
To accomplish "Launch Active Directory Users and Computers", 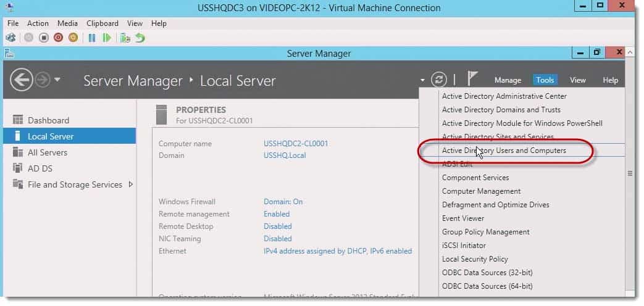I will click(504, 150).
